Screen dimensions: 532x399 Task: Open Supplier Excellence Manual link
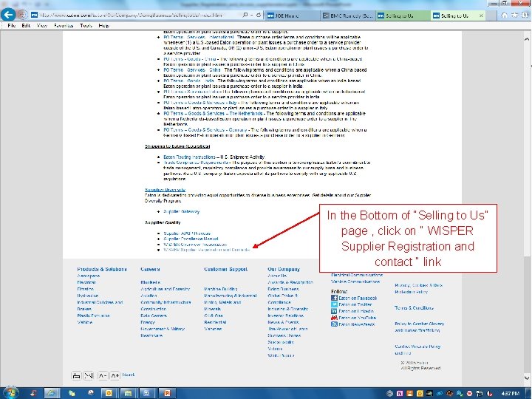pyautogui.click(x=191, y=239)
